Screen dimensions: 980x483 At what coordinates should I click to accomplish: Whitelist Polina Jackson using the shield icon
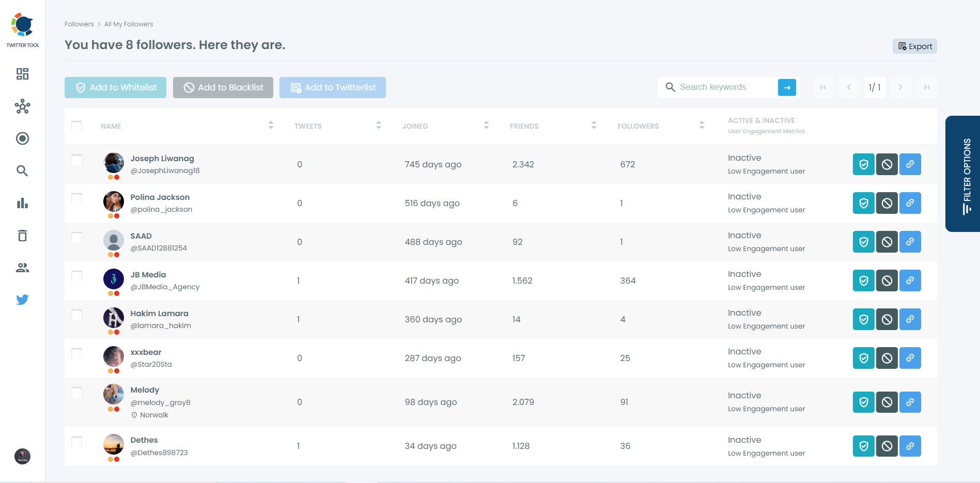pos(863,203)
